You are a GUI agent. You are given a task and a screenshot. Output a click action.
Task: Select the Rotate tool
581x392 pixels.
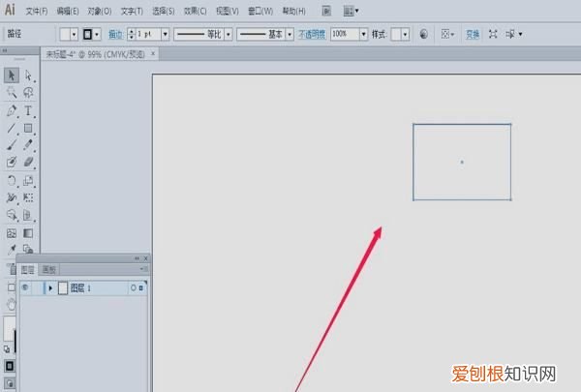tap(12, 180)
